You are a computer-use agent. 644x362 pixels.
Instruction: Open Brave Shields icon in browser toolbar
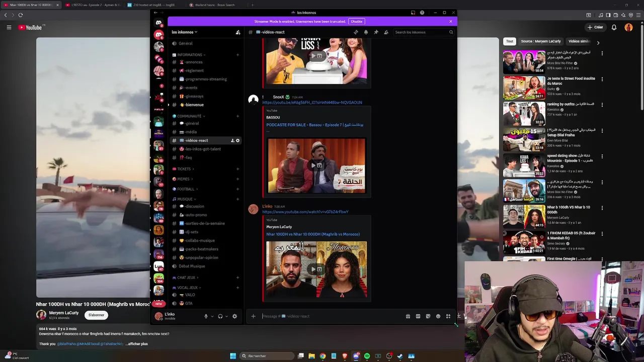coord(631,15)
